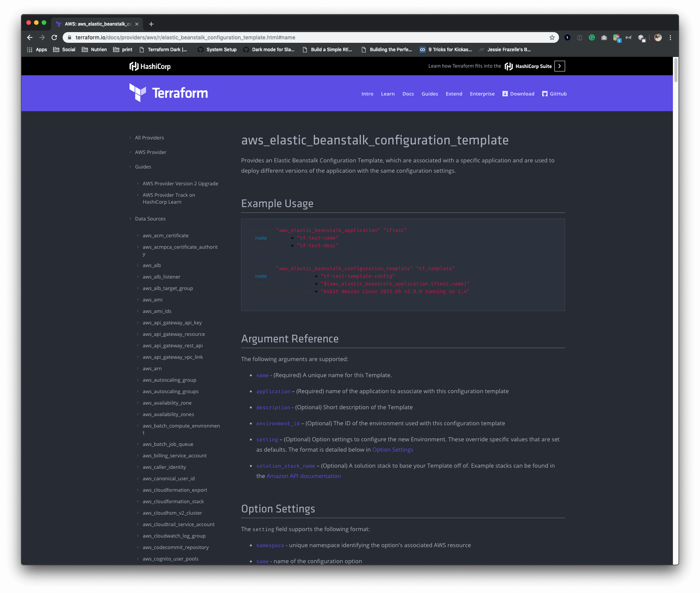Reload the current Terraform docs page
700x593 pixels.
pyautogui.click(x=54, y=37)
